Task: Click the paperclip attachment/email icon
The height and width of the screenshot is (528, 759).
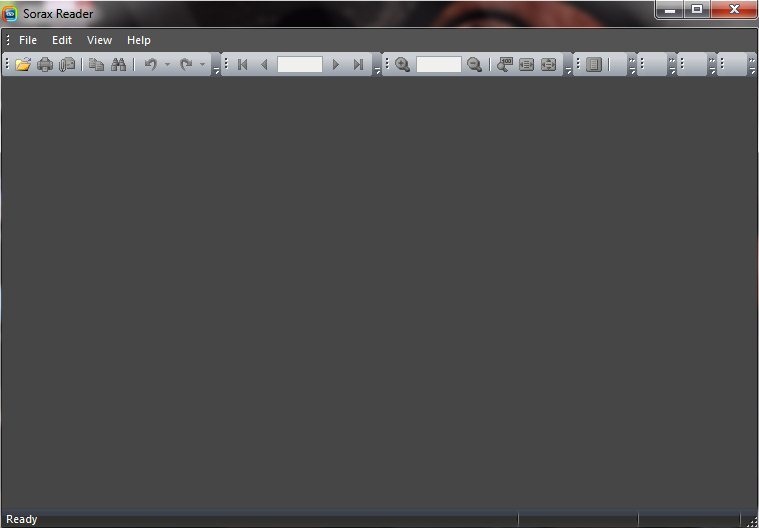Action: pyautogui.click(x=67, y=64)
